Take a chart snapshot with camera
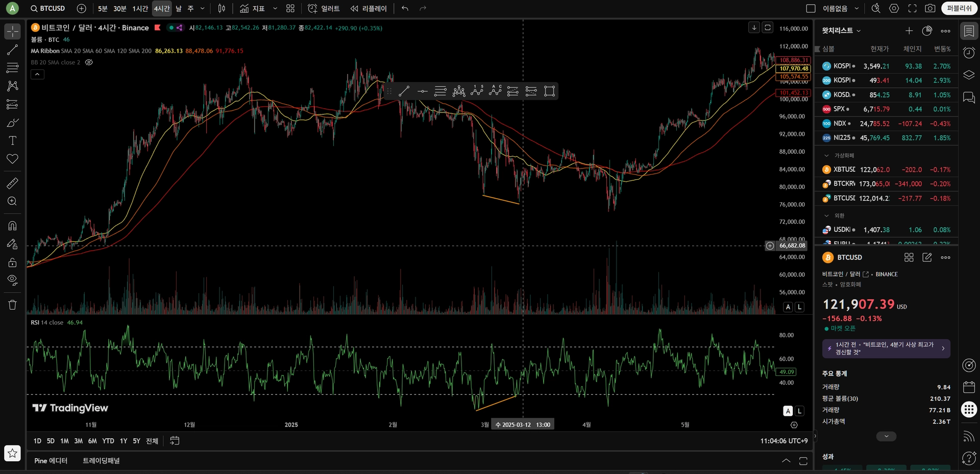This screenshot has height=474, width=980. coord(930,8)
